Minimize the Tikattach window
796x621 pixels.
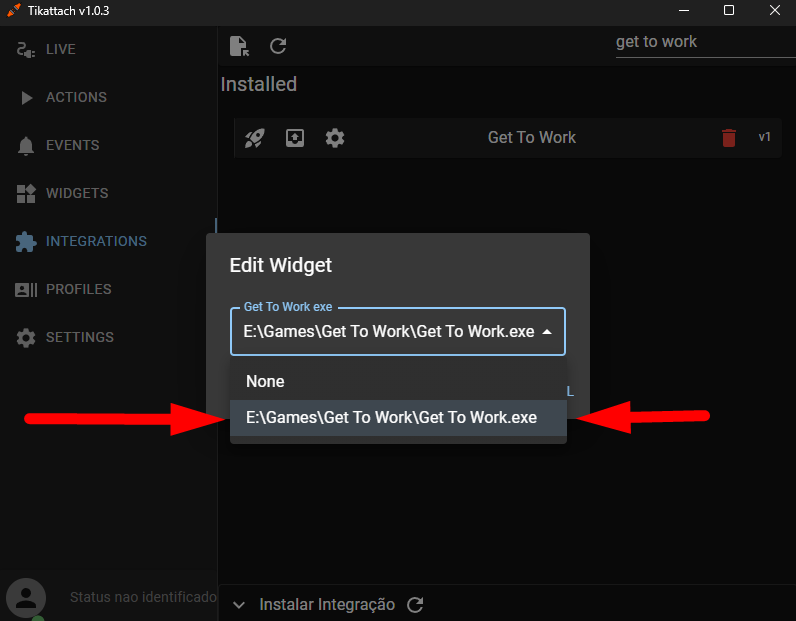pos(684,10)
